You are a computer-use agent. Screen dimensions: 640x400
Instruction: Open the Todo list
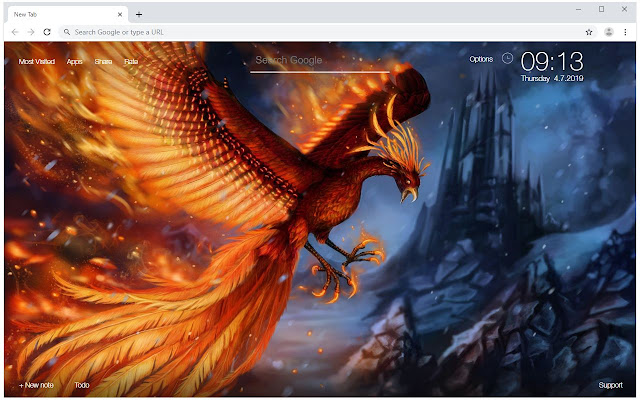(82, 385)
